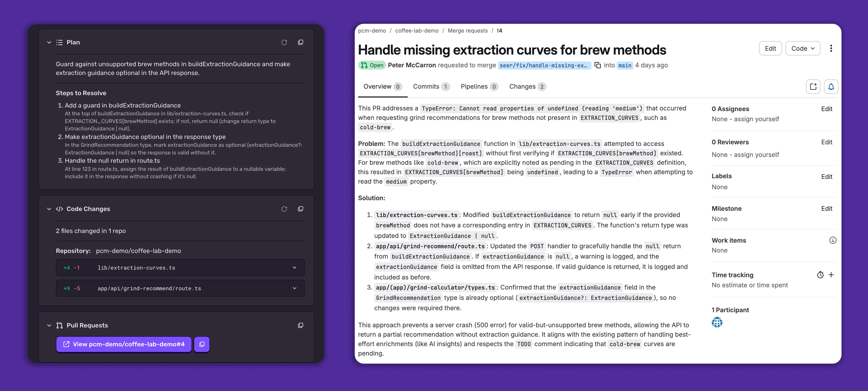Open the main target branch
The image size is (868, 391).
pos(625,65)
